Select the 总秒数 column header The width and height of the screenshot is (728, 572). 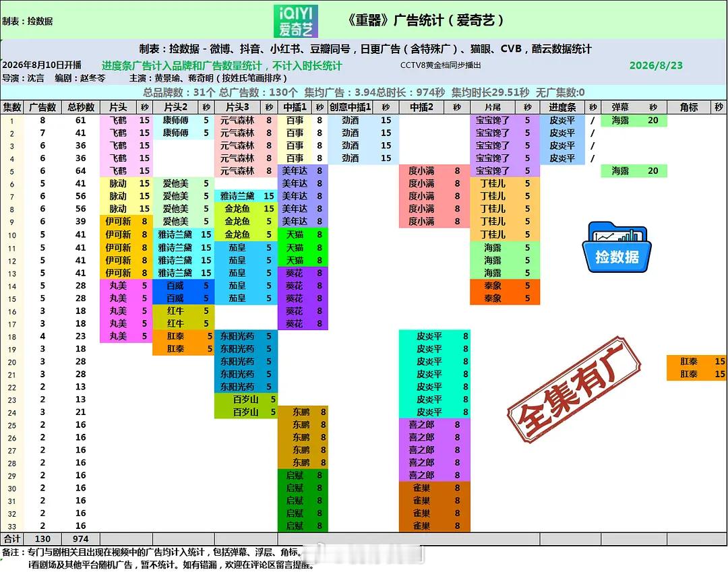(81, 107)
